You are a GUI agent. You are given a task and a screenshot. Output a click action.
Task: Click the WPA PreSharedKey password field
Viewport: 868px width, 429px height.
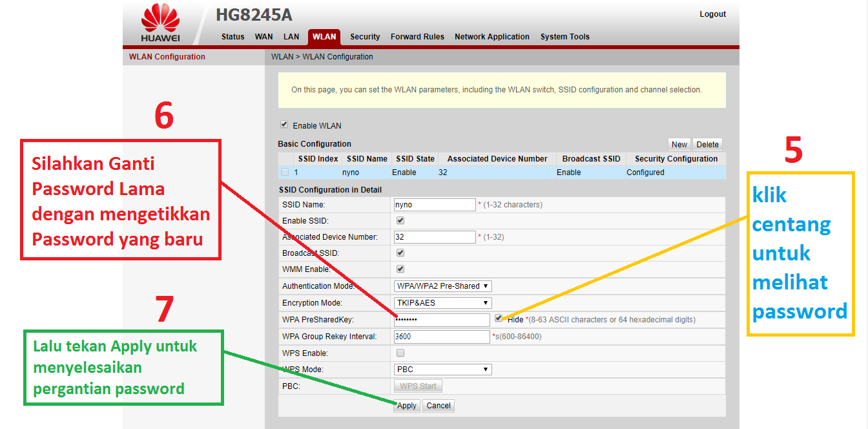442,320
